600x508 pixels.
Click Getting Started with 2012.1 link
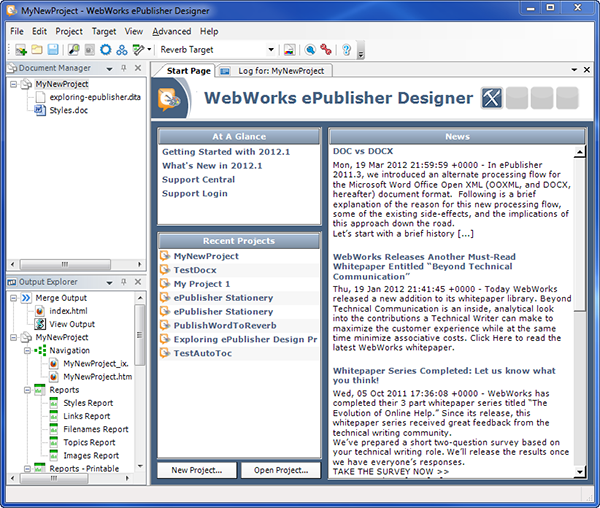click(x=226, y=152)
